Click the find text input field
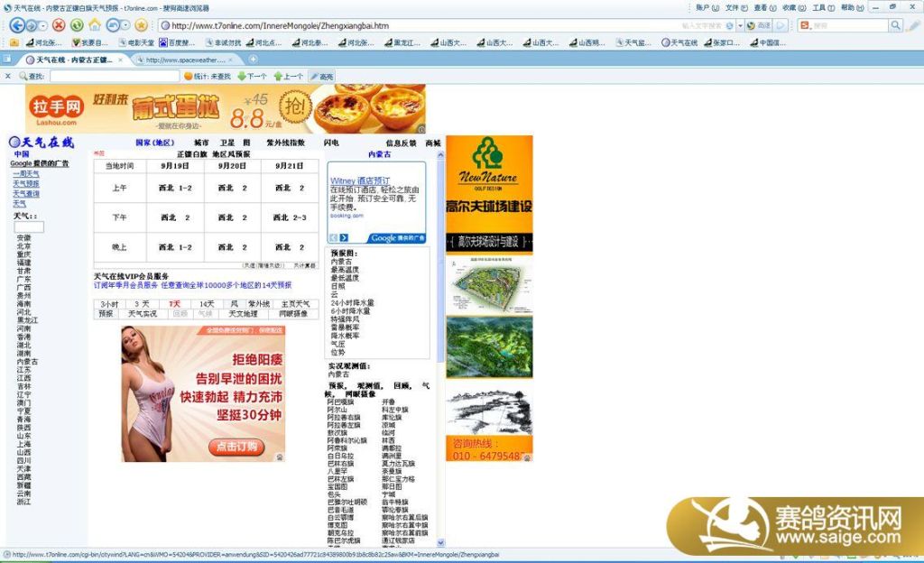 coord(113,77)
